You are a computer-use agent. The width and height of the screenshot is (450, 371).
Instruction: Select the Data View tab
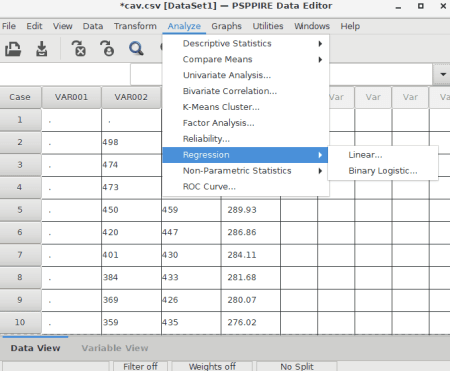coord(35,348)
